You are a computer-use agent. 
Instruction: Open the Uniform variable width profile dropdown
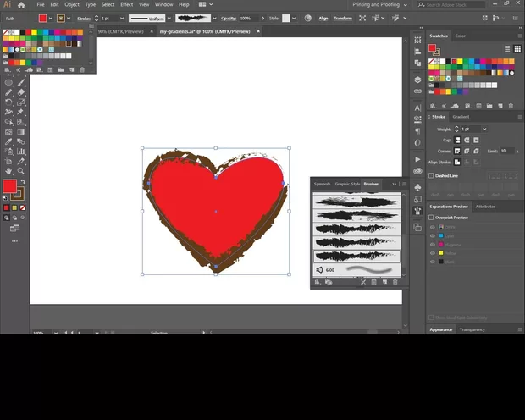169,18
